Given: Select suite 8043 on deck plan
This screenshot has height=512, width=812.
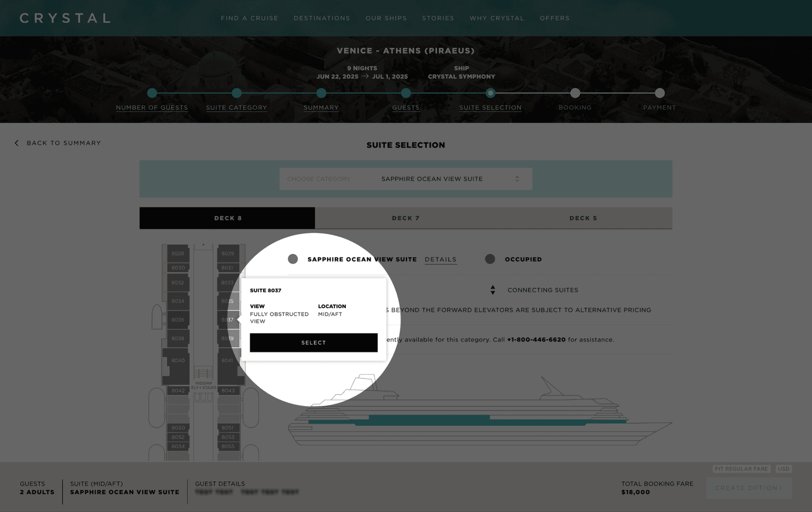Looking at the screenshot, I should pyautogui.click(x=228, y=391).
